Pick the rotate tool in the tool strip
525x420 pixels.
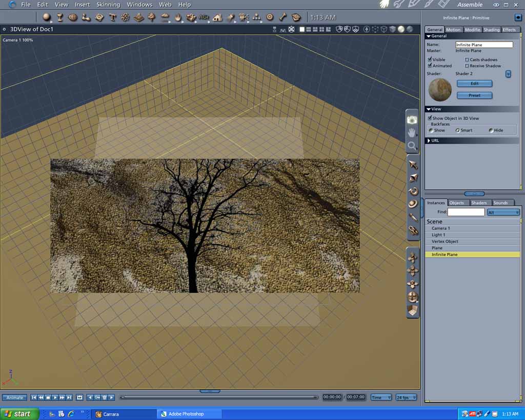coord(413,191)
